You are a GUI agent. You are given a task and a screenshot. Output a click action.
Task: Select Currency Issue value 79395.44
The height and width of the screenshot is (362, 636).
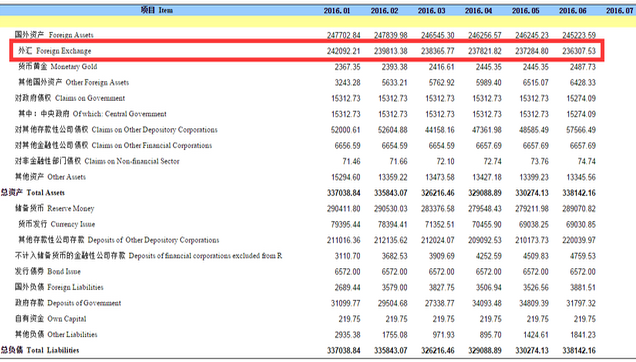click(x=345, y=224)
